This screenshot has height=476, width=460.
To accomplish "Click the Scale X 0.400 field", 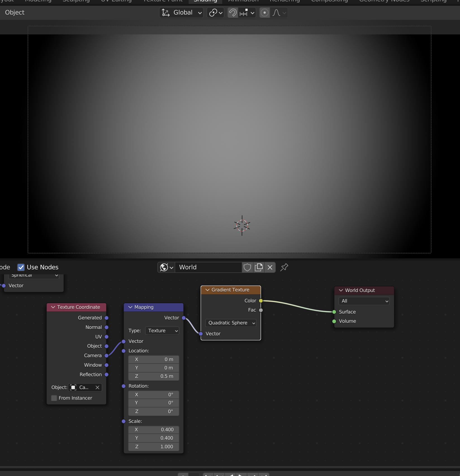I will pyautogui.click(x=154, y=430).
